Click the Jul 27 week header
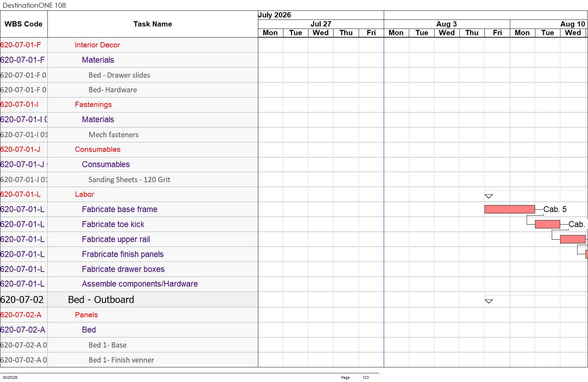 pos(321,24)
